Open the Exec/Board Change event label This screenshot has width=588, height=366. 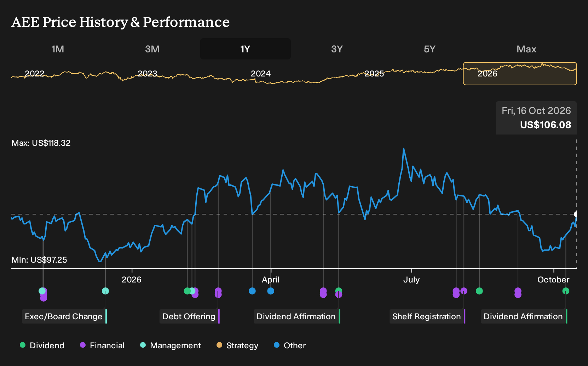[64, 316]
